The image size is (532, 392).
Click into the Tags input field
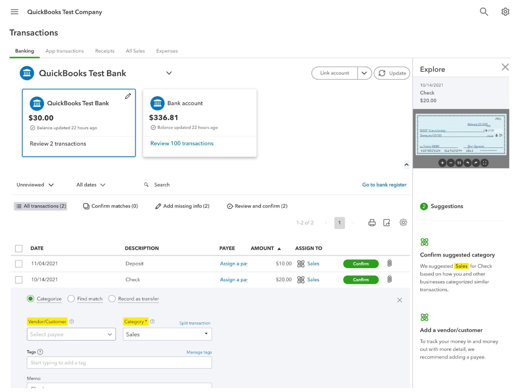coord(119,362)
